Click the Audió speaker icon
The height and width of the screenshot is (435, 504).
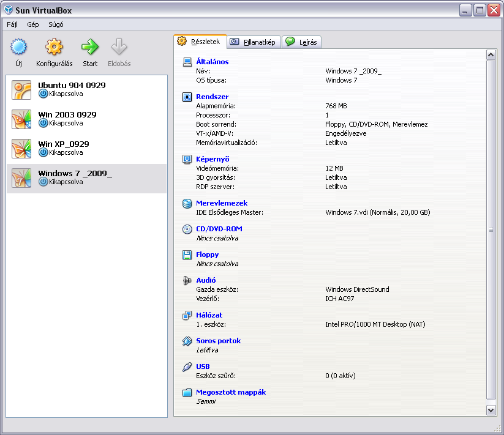point(187,281)
